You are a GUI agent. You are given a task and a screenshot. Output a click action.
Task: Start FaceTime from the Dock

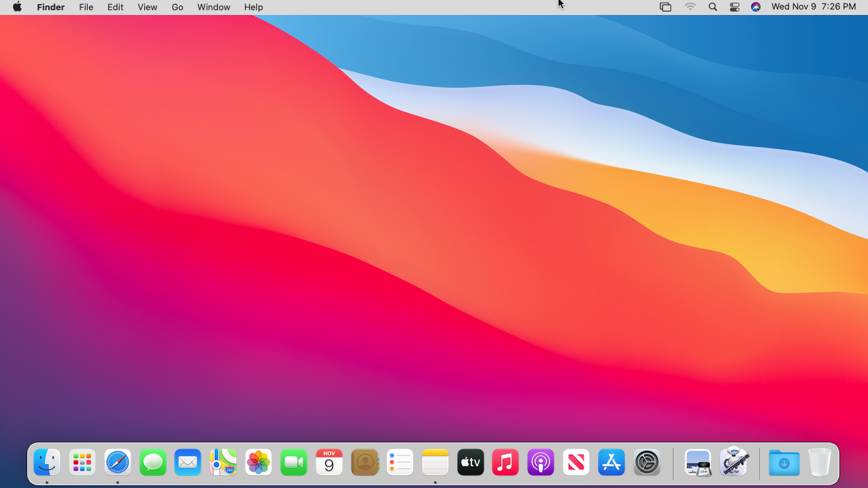coord(294,463)
